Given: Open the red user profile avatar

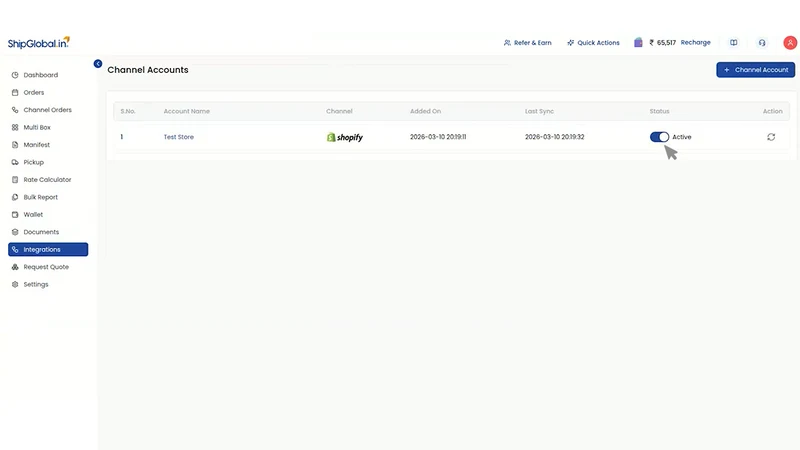Looking at the screenshot, I should click(x=790, y=43).
